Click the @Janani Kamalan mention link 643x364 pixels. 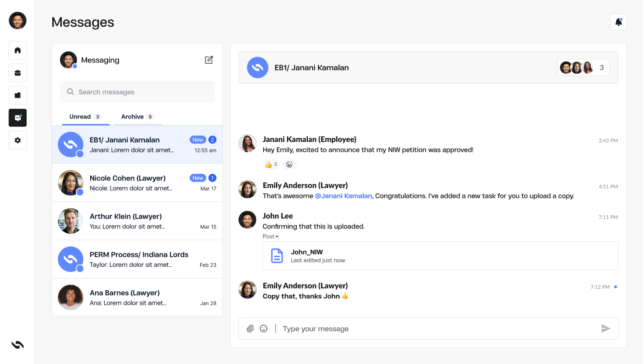coord(344,196)
